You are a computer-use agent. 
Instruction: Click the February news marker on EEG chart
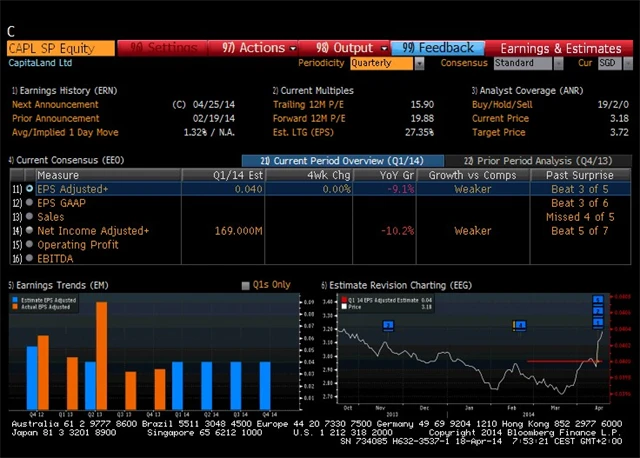tap(520, 325)
